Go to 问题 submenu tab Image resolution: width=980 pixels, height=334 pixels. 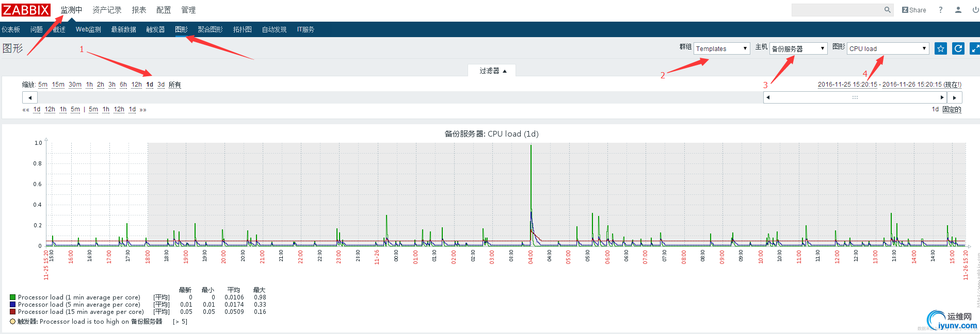[37, 29]
